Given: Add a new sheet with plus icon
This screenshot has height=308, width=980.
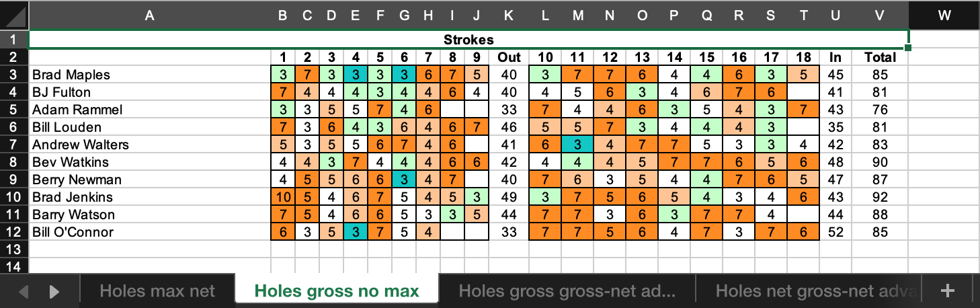Looking at the screenshot, I should coord(948,291).
